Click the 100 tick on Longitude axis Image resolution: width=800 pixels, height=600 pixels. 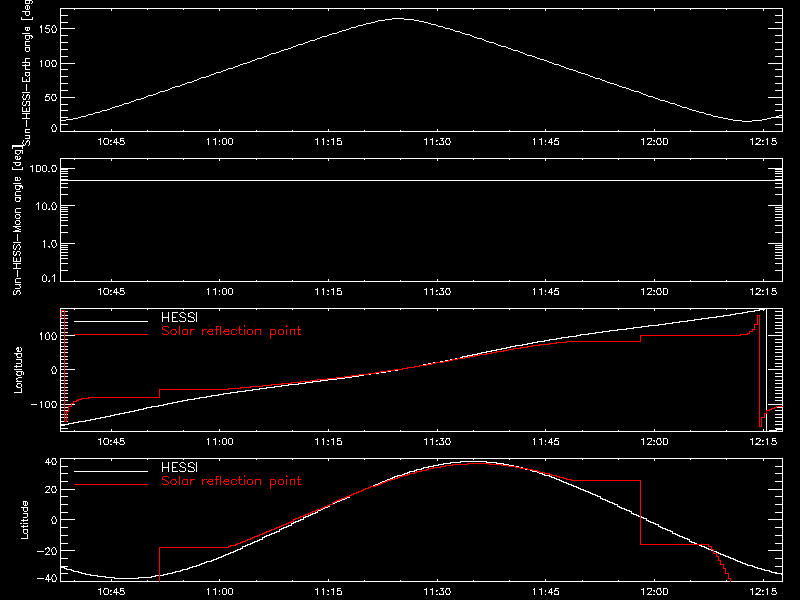pos(47,336)
